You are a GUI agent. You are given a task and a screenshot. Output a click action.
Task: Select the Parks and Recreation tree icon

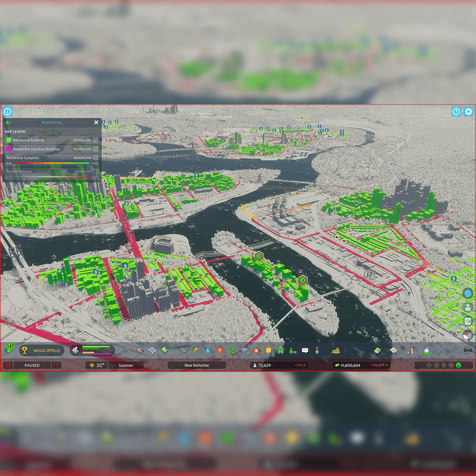(x=293, y=350)
